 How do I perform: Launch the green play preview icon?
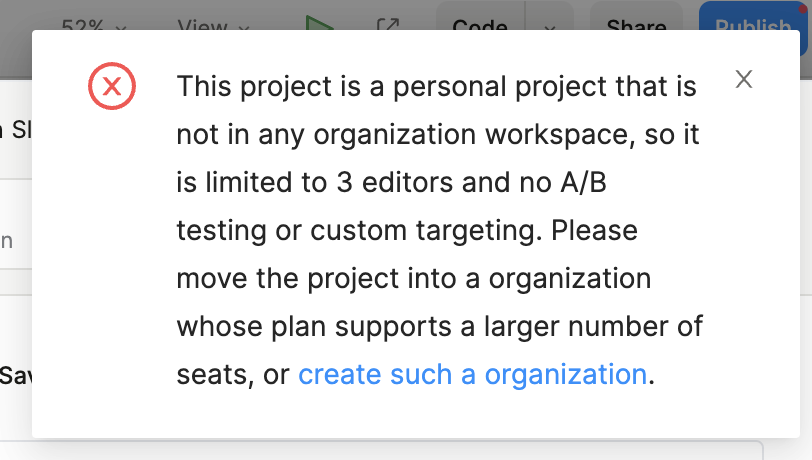pos(320,22)
